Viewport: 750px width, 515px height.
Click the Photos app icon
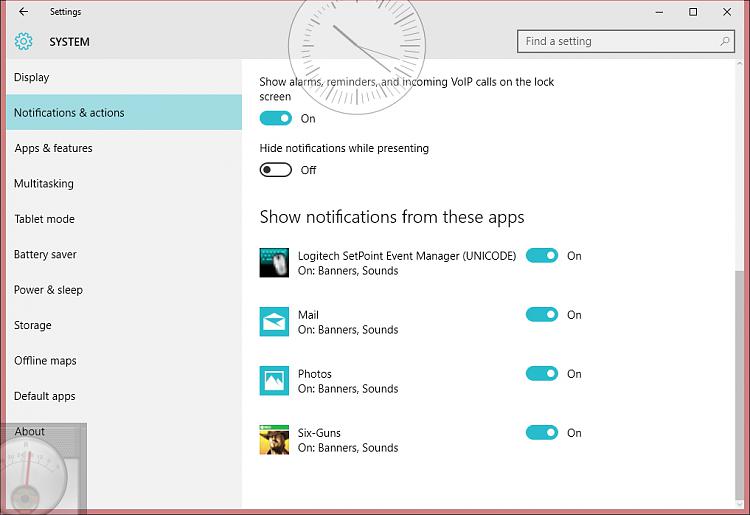point(274,381)
